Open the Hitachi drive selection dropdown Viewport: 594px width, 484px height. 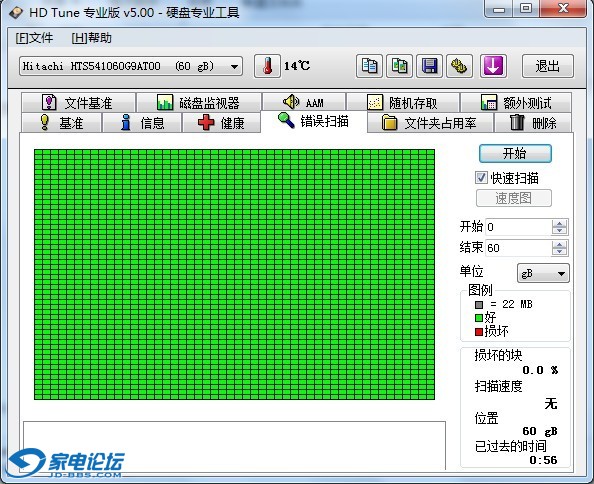coord(131,66)
